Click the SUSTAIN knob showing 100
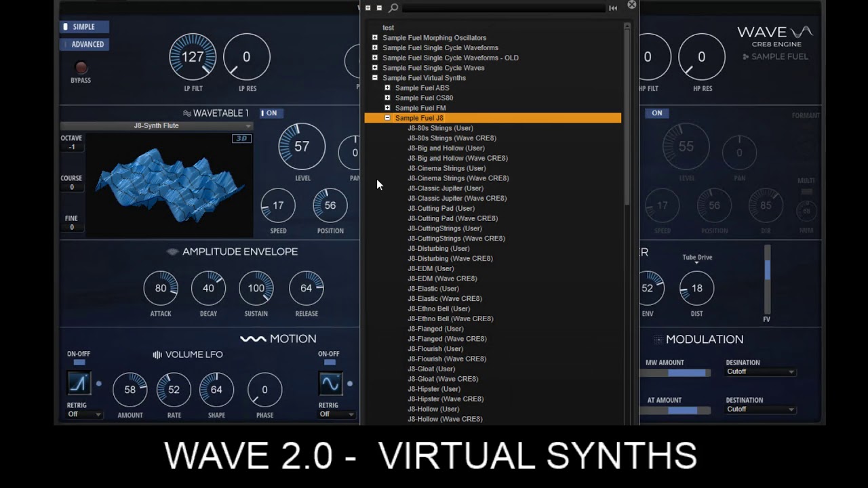Screen dimensions: 868x488 coord(256,288)
